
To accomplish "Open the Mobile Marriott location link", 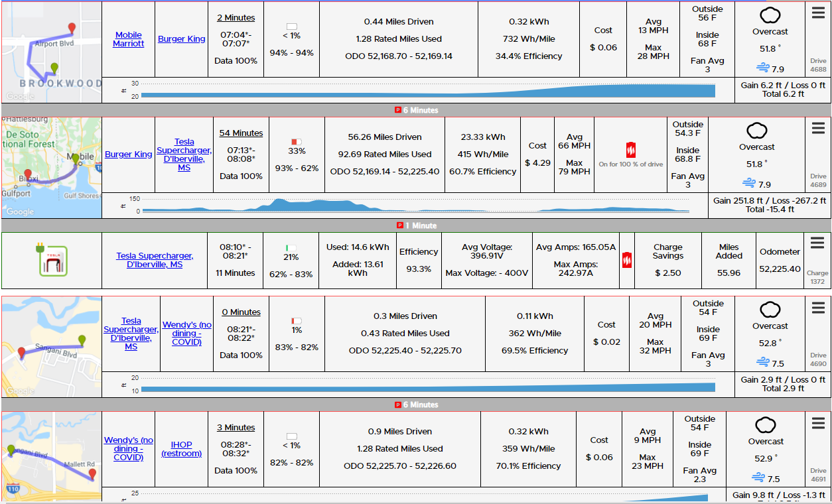I will coord(129,39).
